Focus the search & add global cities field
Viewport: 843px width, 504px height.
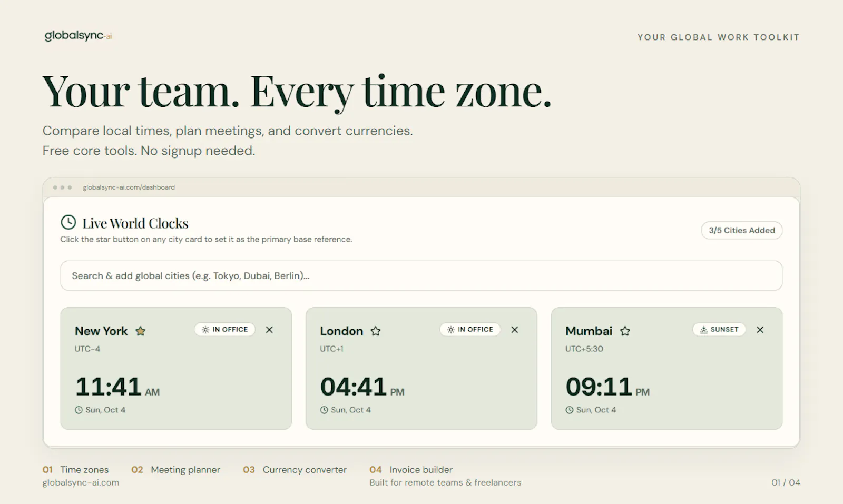click(421, 275)
